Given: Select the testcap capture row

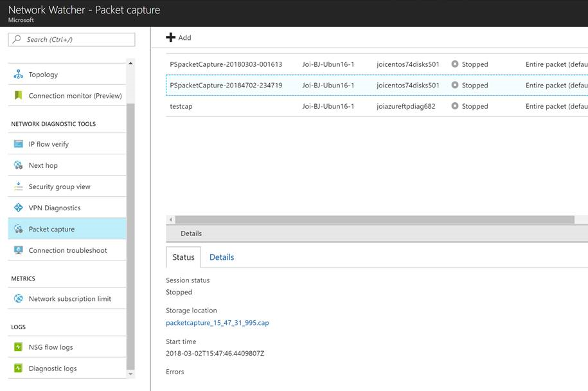Looking at the screenshot, I should click(181, 106).
